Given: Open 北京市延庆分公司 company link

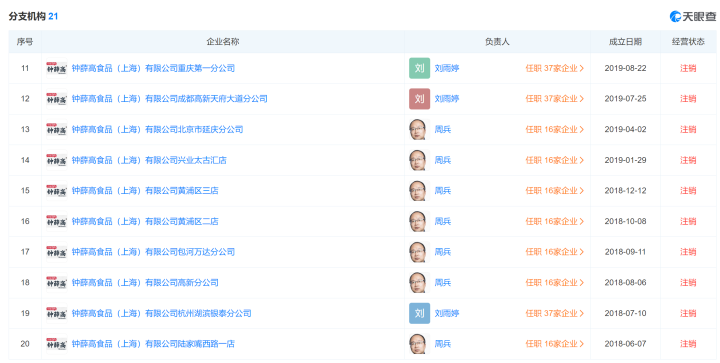Looking at the screenshot, I should (157, 129).
